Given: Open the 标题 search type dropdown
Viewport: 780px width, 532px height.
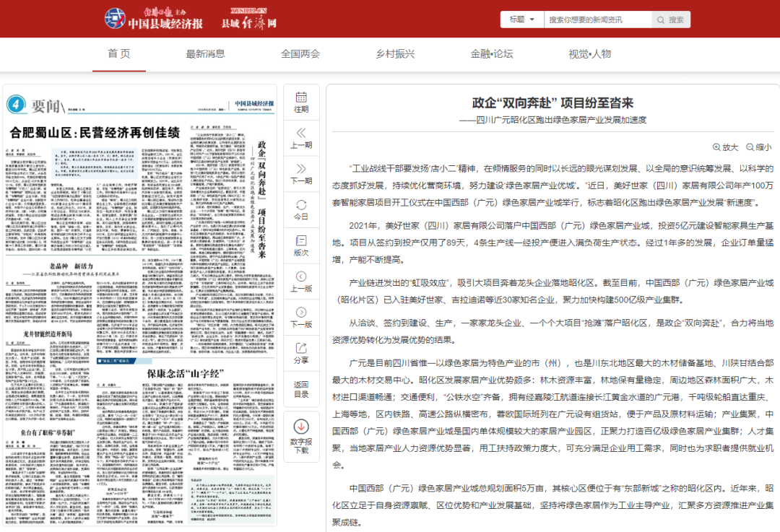Looking at the screenshot, I should click(x=522, y=20).
